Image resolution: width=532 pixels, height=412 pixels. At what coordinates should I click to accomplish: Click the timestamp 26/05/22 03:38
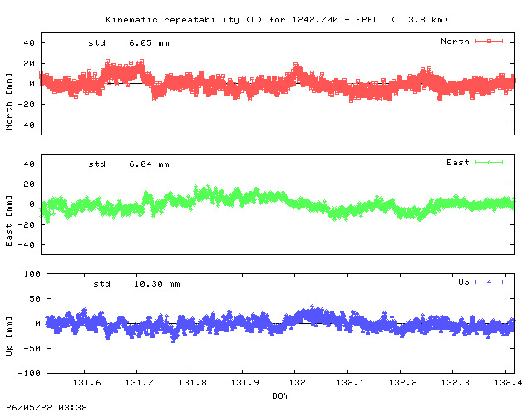pyautogui.click(x=47, y=407)
